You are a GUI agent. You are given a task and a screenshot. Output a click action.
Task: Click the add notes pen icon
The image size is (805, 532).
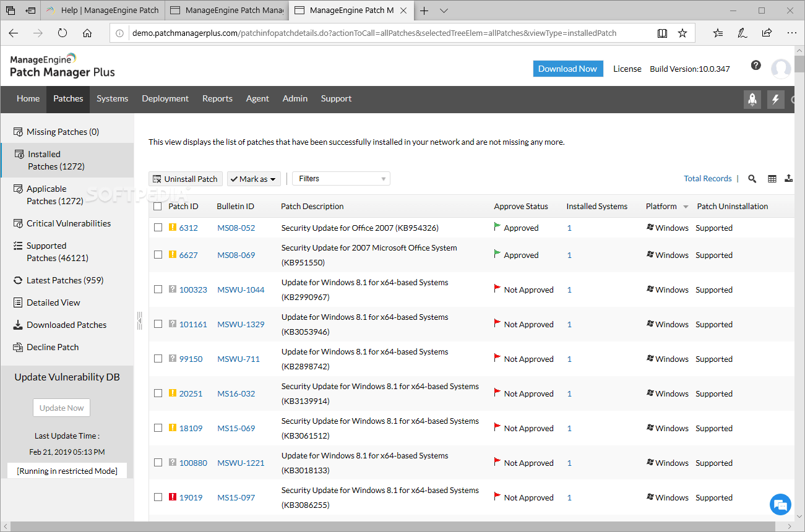(742, 33)
